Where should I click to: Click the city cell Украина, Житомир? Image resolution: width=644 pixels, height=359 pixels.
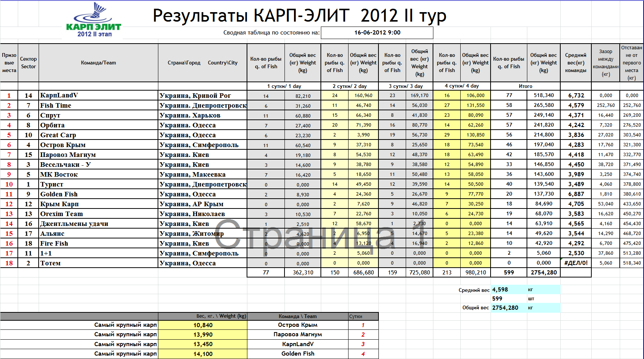pyautogui.click(x=203, y=234)
